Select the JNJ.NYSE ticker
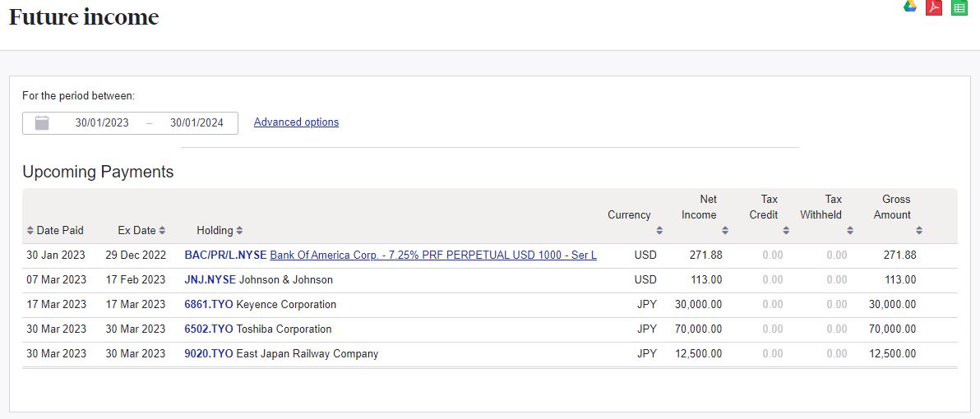This screenshot has height=419, width=980. click(x=210, y=280)
